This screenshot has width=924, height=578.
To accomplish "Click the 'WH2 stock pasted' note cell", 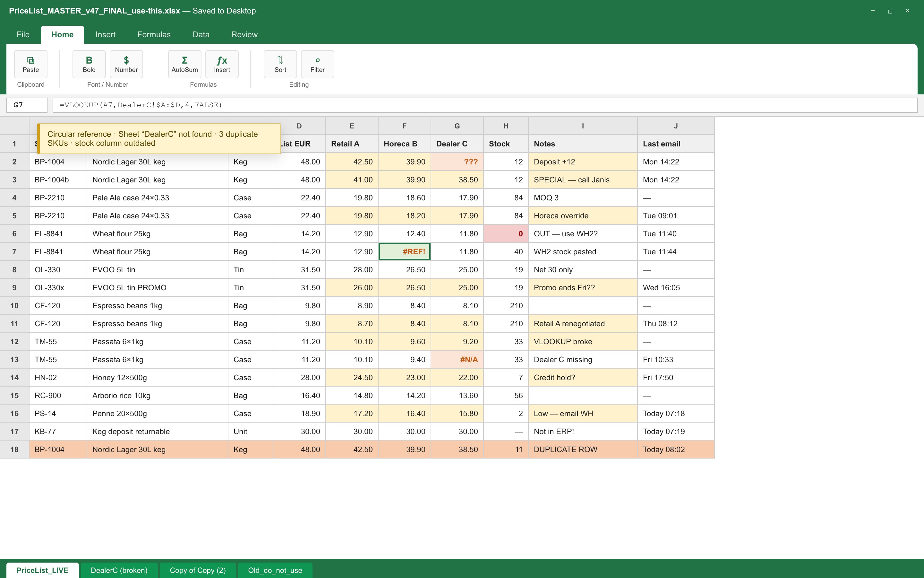I will click(583, 251).
